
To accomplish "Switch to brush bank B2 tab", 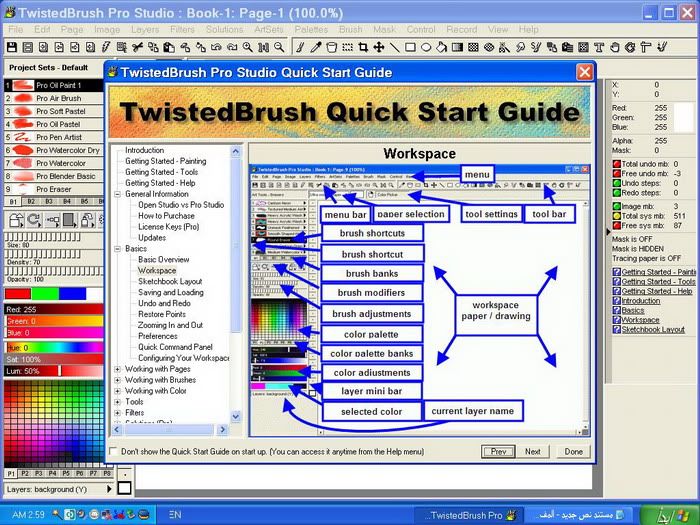I will pos(31,201).
